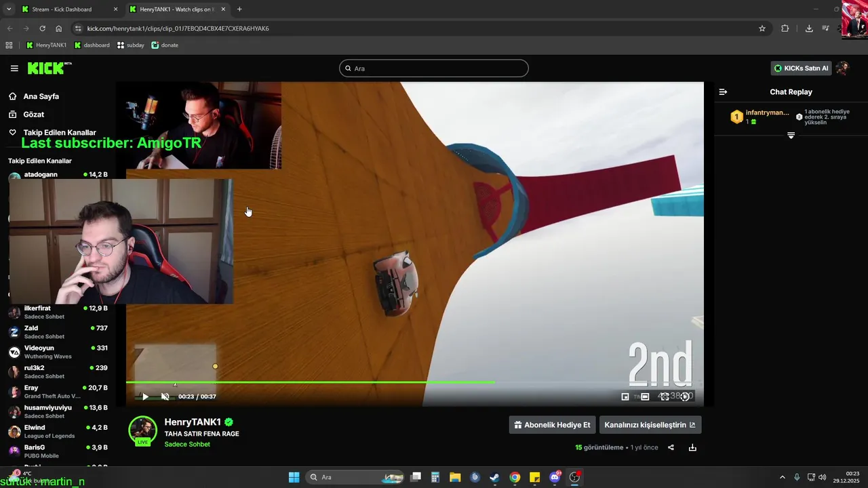Enable picture-in-picture mini player
Image resolution: width=868 pixels, height=488 pixels.
point(625,396)
